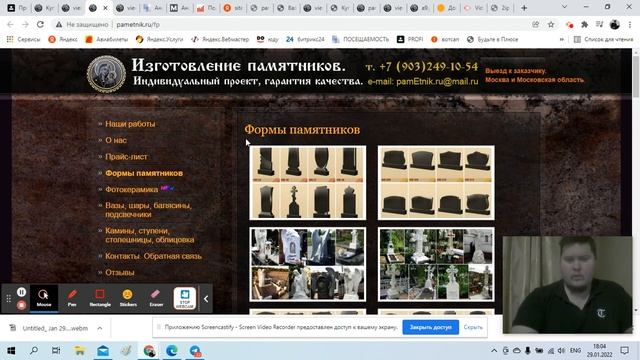This screenshot has height=360, width=640.
Task: Show hidden bookmarks with double chevron
Action: (x=562, y=39)
